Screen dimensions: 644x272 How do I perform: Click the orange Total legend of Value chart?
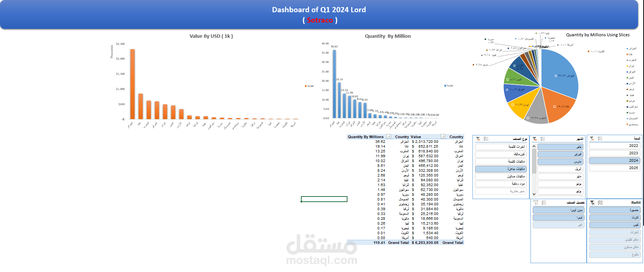click(309, 86)
